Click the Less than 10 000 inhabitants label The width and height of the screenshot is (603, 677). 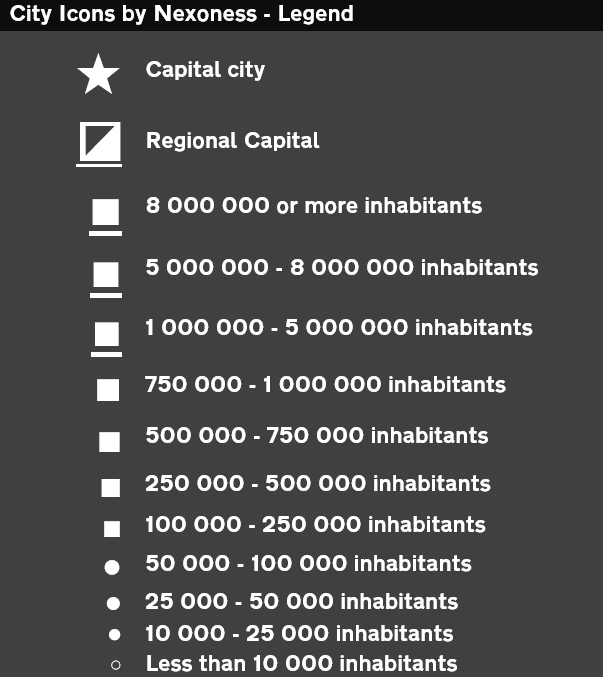pyautogui.click(x=301, y=663)
